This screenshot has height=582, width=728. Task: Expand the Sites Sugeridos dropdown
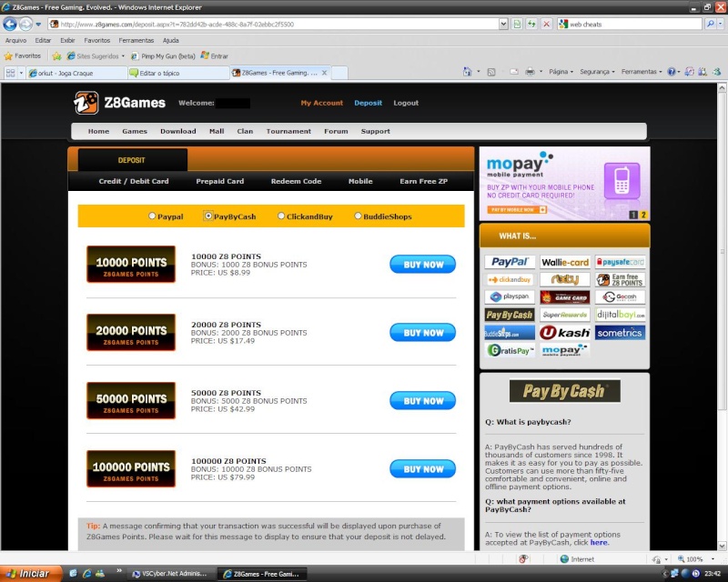(x=123, y=56)
